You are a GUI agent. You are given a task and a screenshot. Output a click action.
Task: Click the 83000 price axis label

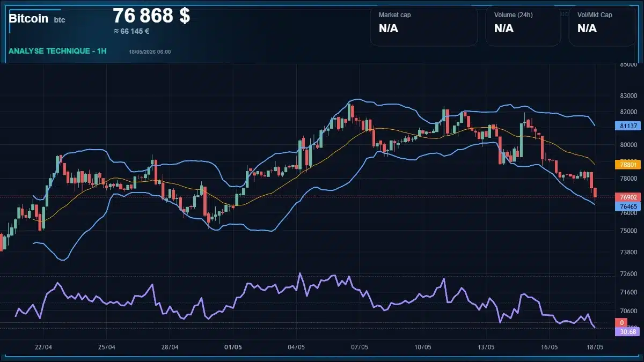[628, 96]
